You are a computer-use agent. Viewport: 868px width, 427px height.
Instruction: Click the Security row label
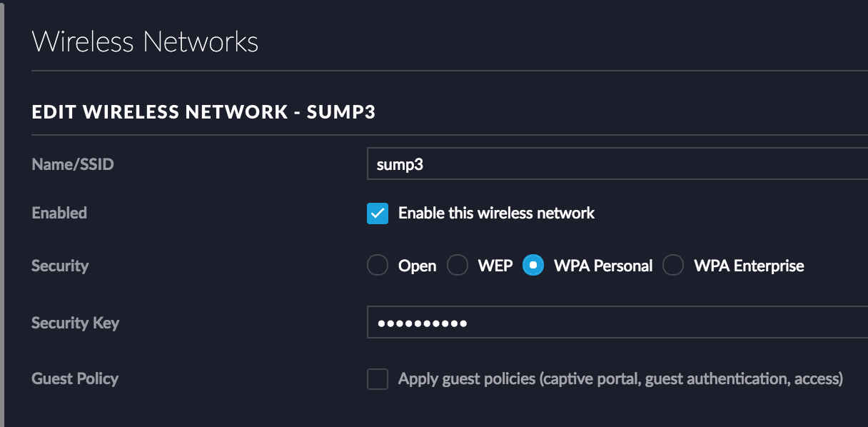click(60, 266)
